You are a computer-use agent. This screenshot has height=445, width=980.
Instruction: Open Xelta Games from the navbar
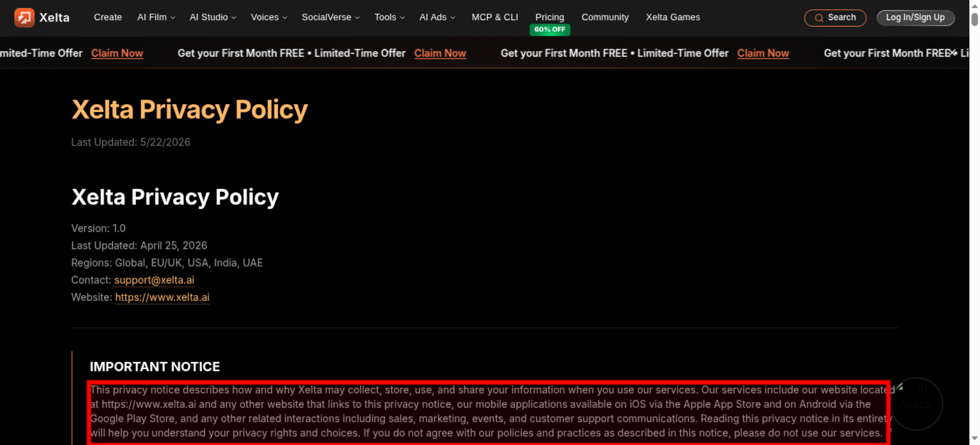(673, 18)
